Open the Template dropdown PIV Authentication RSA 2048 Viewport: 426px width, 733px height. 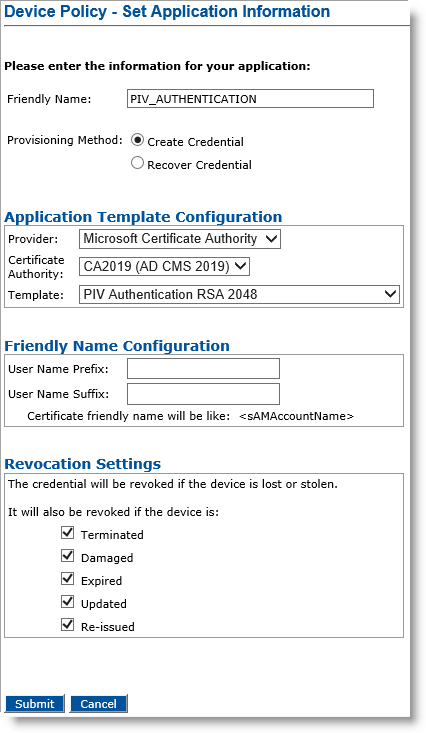[x=239, y=295]
